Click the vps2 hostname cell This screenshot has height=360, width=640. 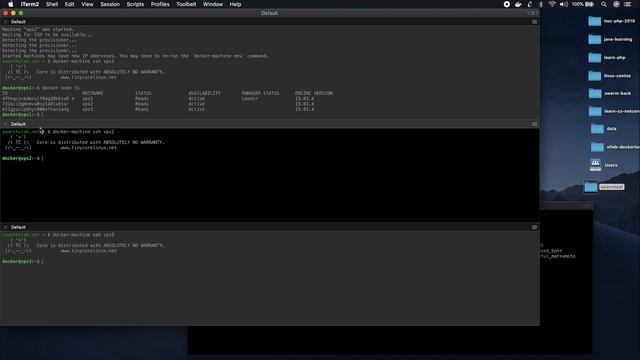pyautogui.click(x=87, y=104)
